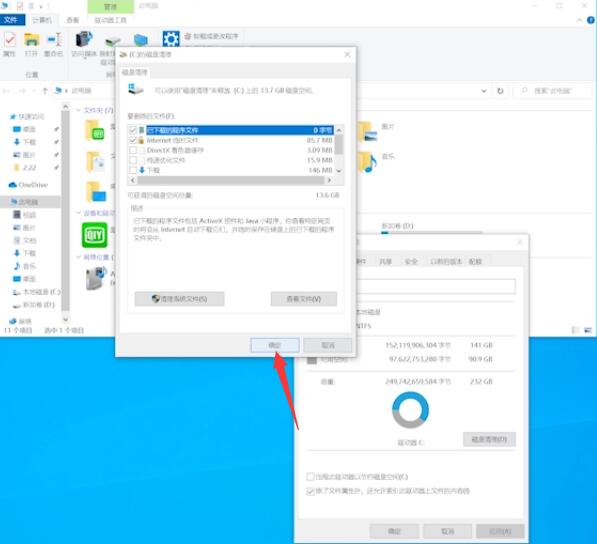Open the 计算机 (Computer) ribbon tab
597x544 pixels.
coord(42,20)
